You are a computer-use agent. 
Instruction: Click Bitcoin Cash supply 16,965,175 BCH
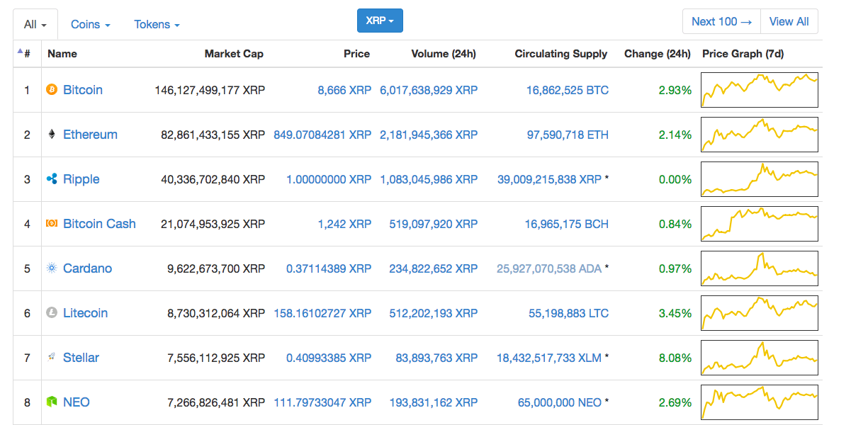(566, 224)
